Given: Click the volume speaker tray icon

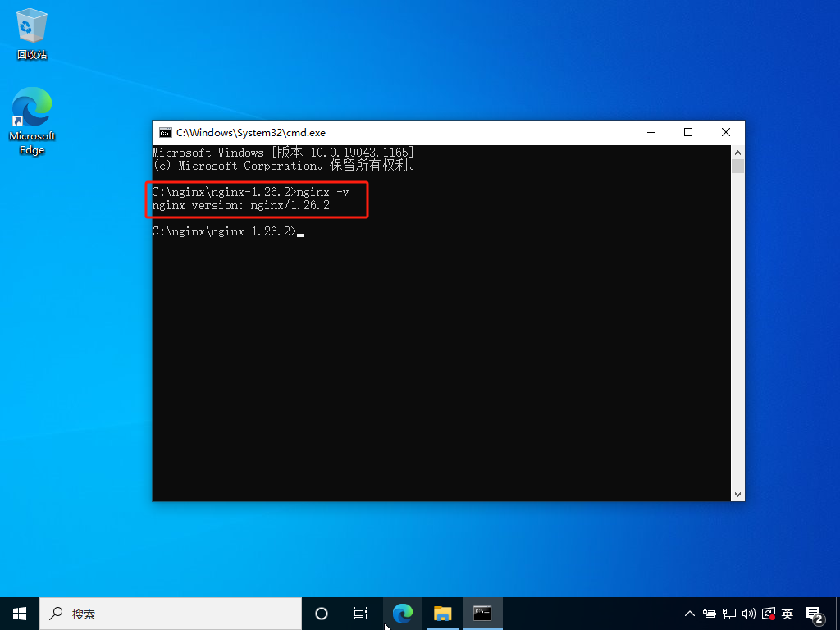Looking at the screenshot, I should [748, 614].
